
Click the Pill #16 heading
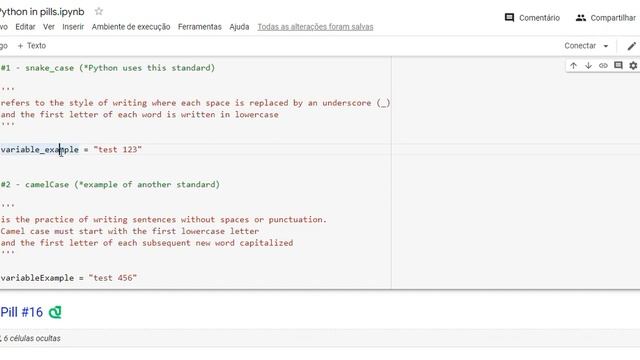tap(21, 312)
